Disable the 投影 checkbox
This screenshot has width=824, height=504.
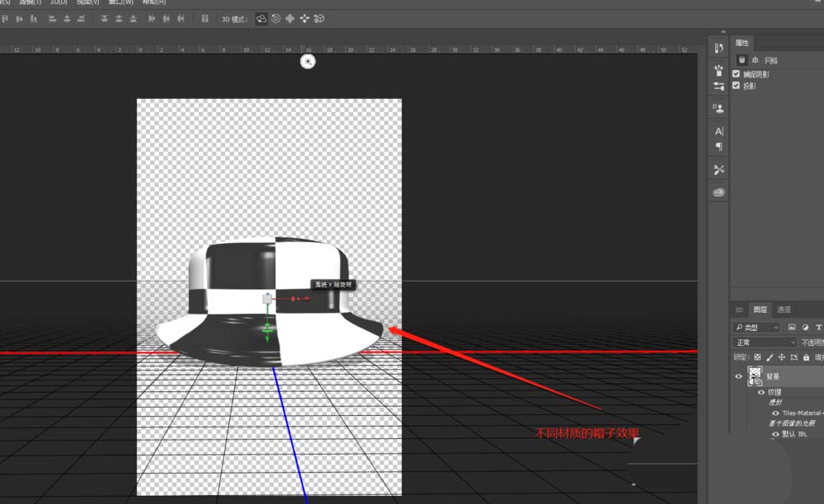(x=736, y=85)
